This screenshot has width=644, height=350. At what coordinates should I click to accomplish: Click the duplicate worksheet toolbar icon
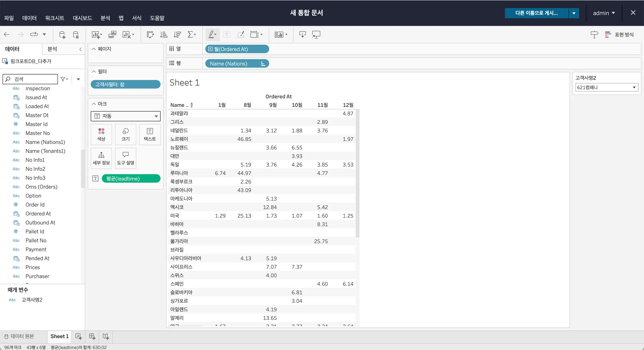pos(112,35)
